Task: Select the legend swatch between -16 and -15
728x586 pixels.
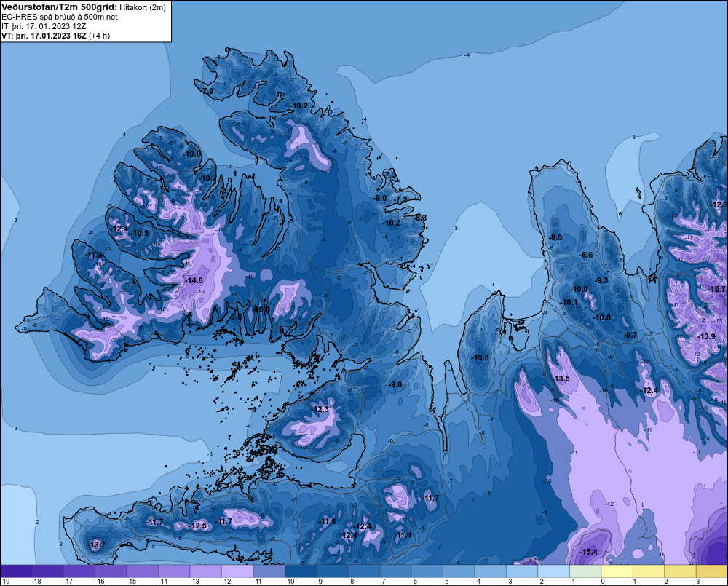Action: coord(111,571)
